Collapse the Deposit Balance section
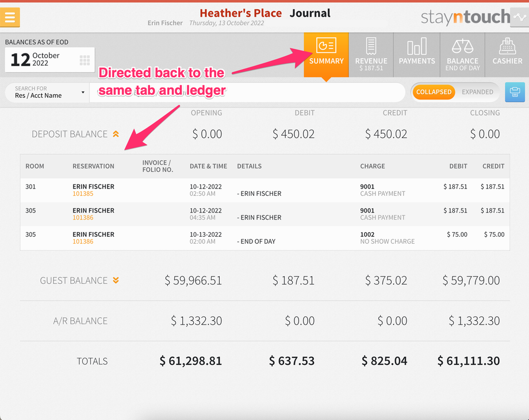Image resolution: width=529 pixels, height=420 pixels. click(x=116, y=134)
